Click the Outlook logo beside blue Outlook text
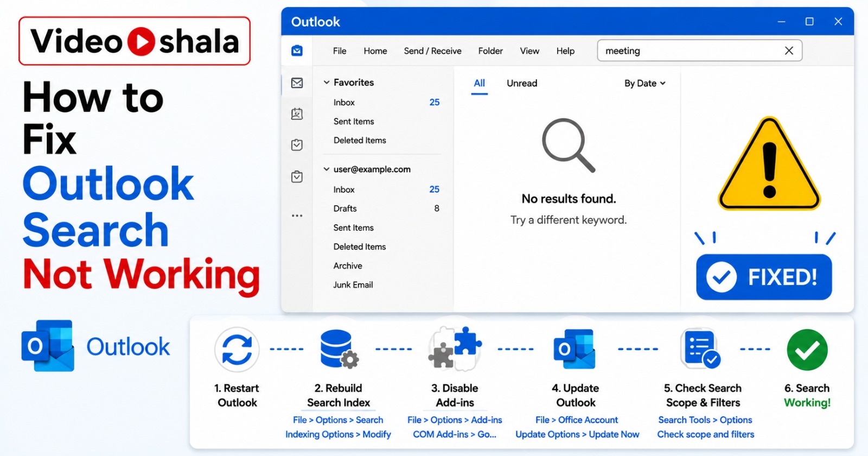Screen dimensions: 868x456 point(48,346)
